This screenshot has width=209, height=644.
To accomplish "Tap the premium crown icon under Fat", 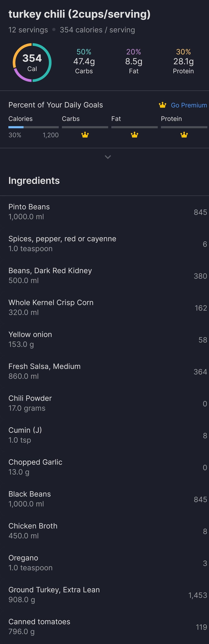I will [x=134, y=135].
